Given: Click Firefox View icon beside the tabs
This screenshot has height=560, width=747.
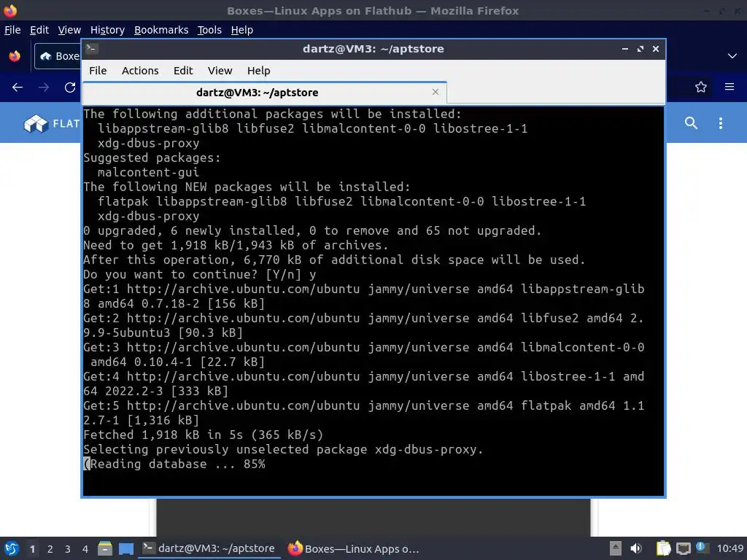Looking at the screenshot, I should tap(15, 56).
